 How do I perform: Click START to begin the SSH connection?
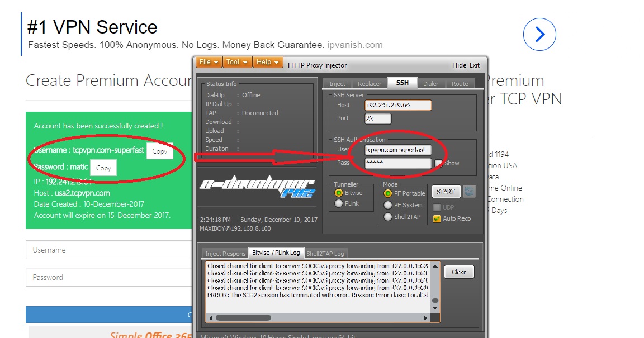446,192
